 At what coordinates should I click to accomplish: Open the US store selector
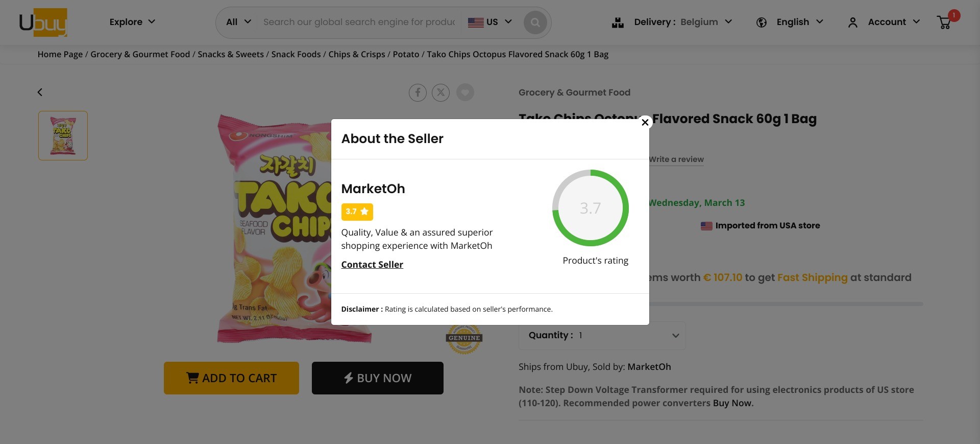(x=490, y=22)
